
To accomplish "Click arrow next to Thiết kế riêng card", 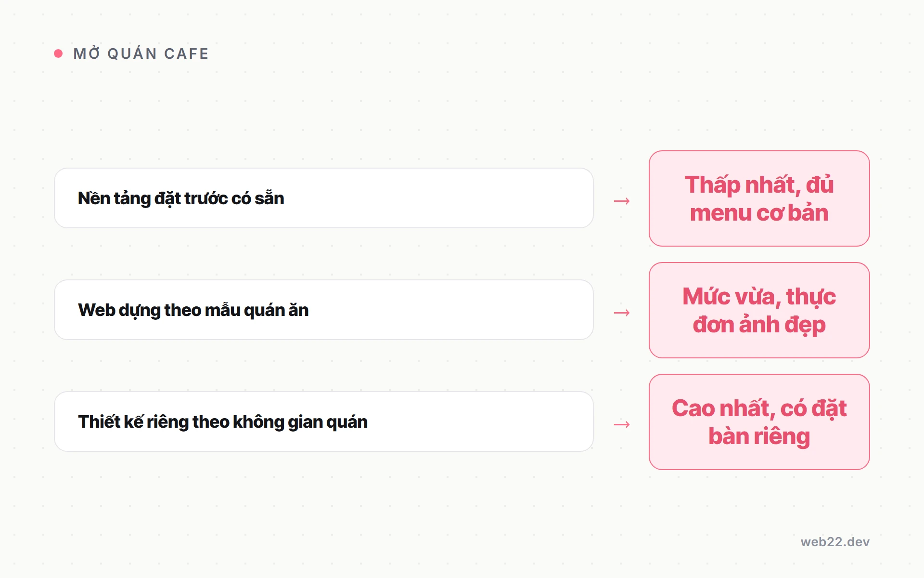I will pos(622,424).
